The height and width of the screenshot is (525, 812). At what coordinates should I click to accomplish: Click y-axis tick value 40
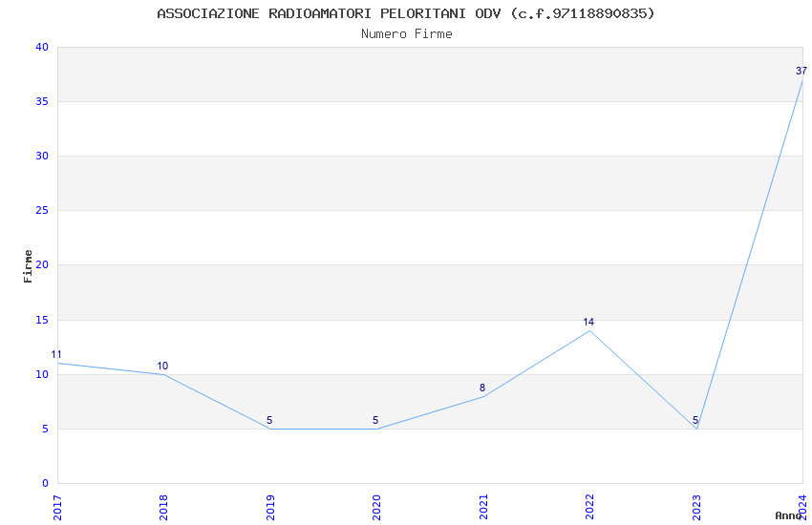[x=42, y=47]
